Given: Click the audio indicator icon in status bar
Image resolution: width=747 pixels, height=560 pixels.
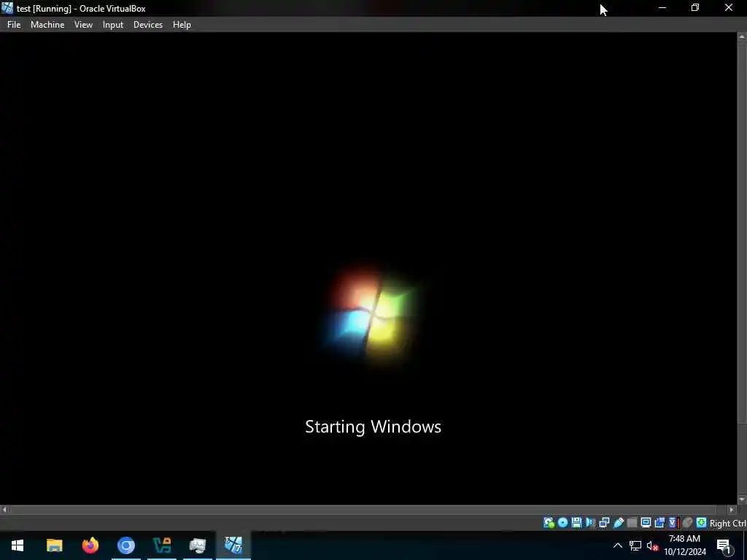Looking at the screenshot, I should click(x=590, y=523).
